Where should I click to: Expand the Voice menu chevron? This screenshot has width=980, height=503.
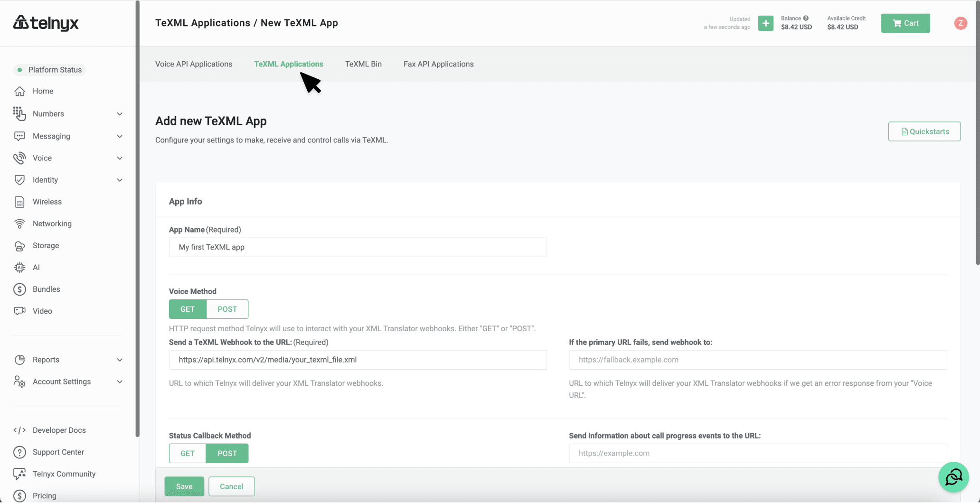(120, 158)
